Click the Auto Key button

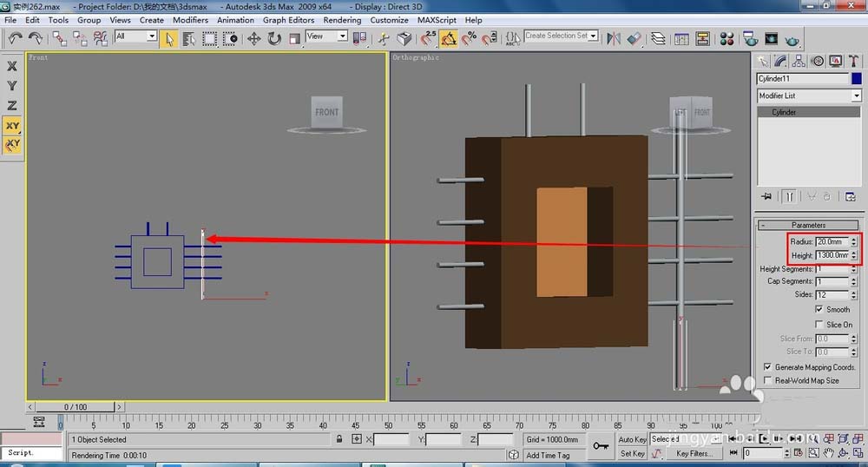(x=632, y=439)
